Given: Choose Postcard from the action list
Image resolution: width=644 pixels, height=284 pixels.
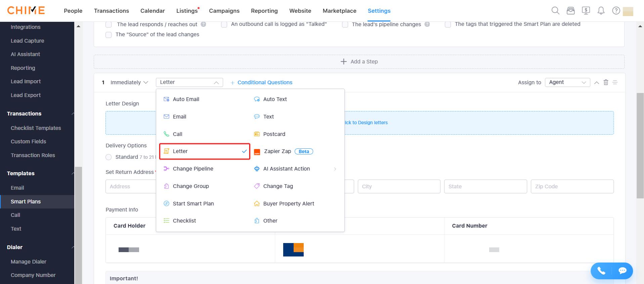Looking at the screenshot, I should pyautogui.click(x=274, y=134).
